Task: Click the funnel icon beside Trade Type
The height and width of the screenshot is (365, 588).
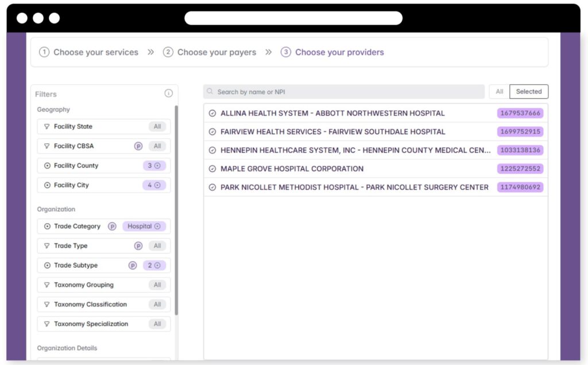Action: [x=47, y=246]
